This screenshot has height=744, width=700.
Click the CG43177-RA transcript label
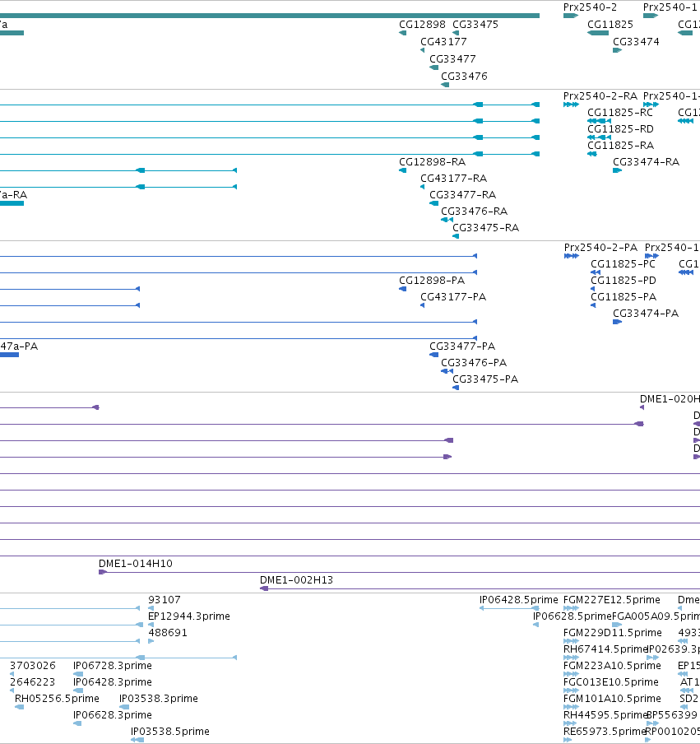[x=453, y=179]
